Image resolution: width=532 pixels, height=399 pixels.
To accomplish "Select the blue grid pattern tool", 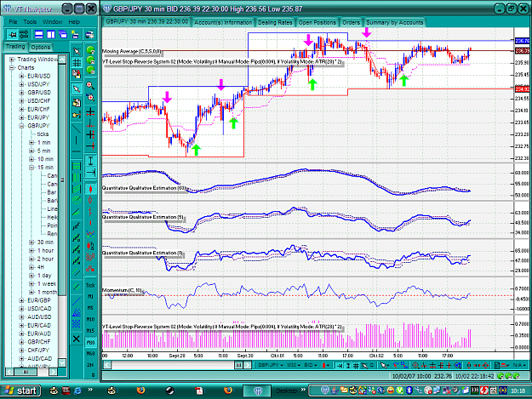I will coord(77,324).
